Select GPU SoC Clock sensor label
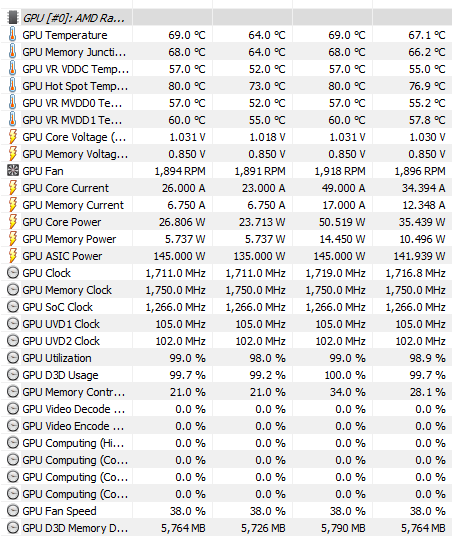The image size is (452, 536). coord(57,307)
